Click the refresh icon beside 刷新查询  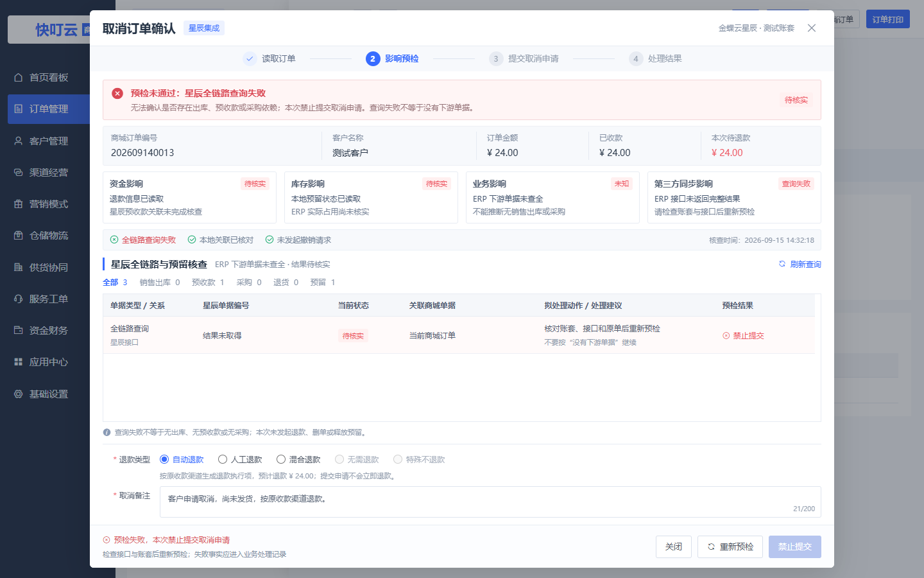tap(782, 264)
